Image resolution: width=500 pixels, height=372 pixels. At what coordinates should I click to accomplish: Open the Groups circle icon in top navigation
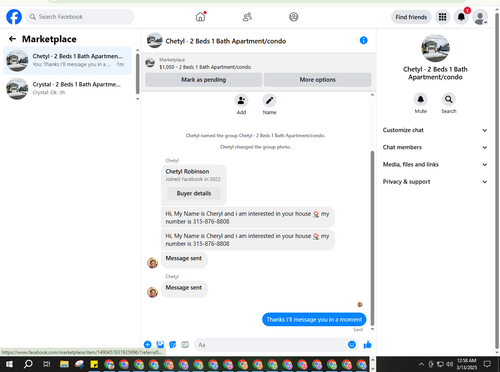[x=294, y=17]
